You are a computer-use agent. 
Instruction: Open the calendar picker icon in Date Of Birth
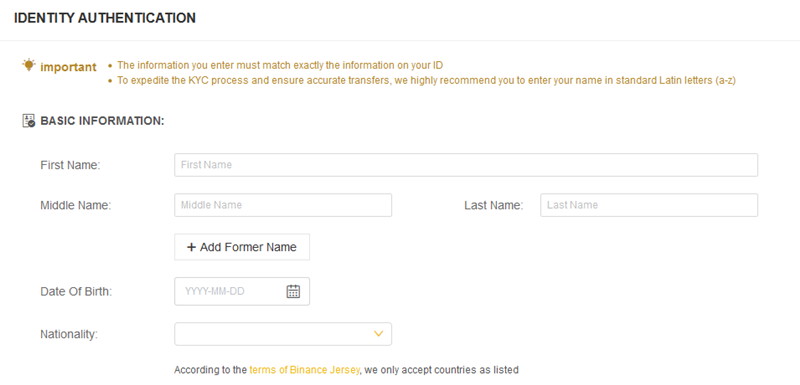tap(293, 291)
